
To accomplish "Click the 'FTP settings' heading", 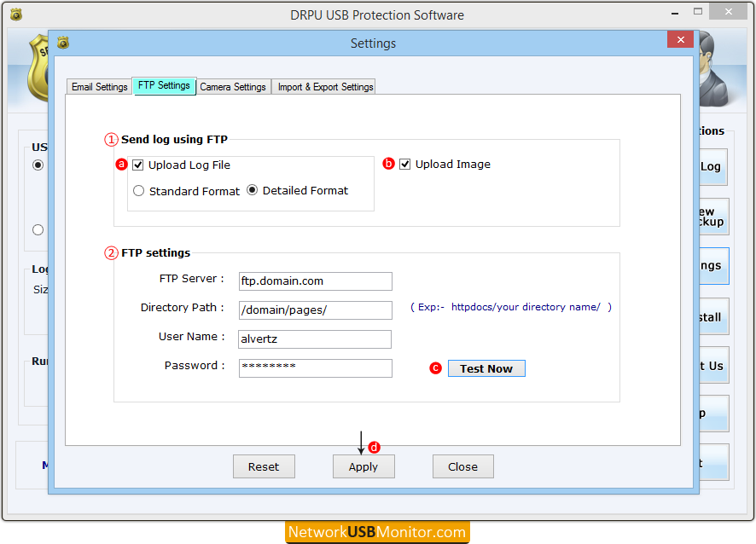I will [x=156, y=253].
